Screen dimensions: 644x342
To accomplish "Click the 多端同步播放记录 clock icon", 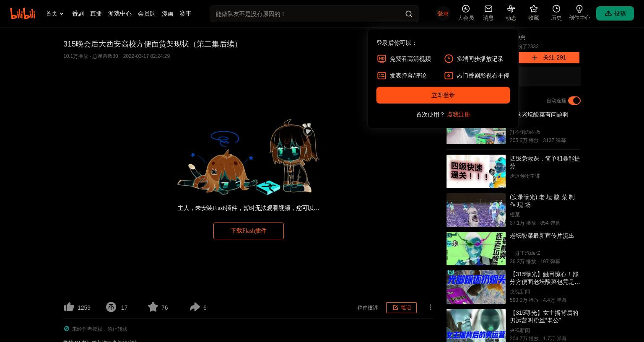I will pyautogui.click(x=449, y=59).
